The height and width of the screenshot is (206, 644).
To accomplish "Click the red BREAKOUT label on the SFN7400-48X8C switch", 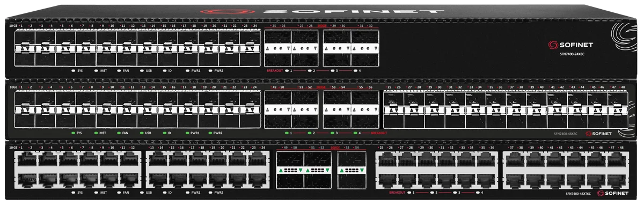I will click(x=379, y=133).
